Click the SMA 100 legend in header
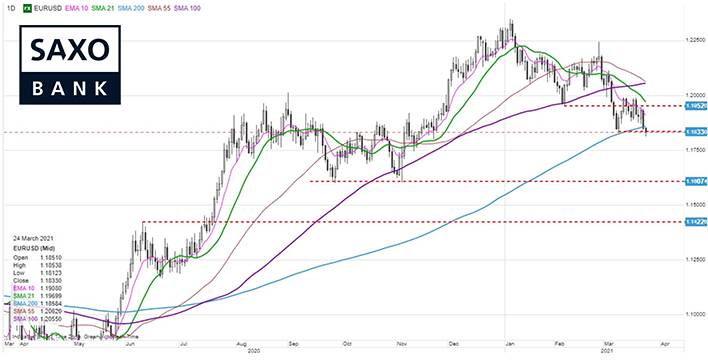Viewport: 708px width, 361px height. point(188,8)
